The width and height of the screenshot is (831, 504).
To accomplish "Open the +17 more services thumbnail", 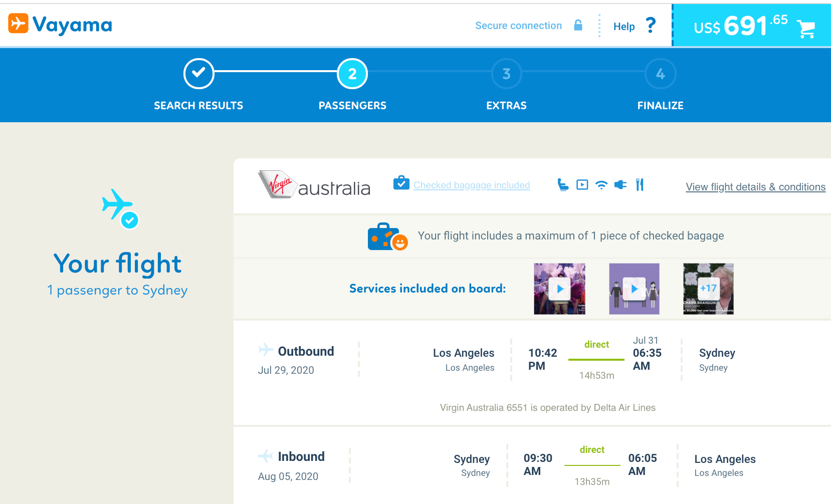I will click(x=708, y=289).
